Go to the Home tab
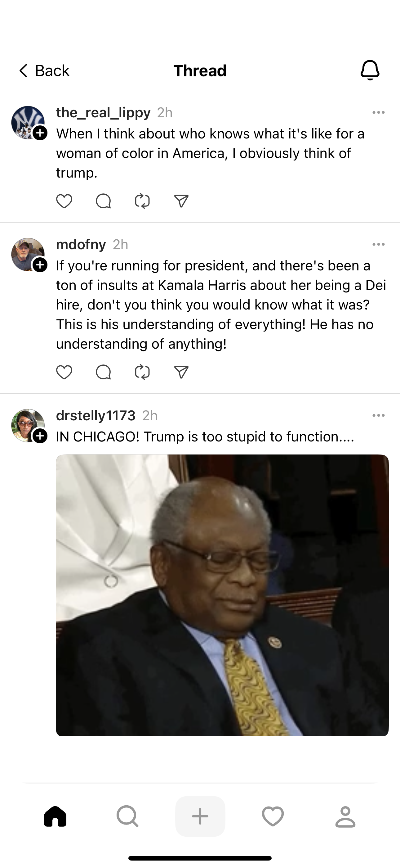The image size is (400, 868). 55,816
